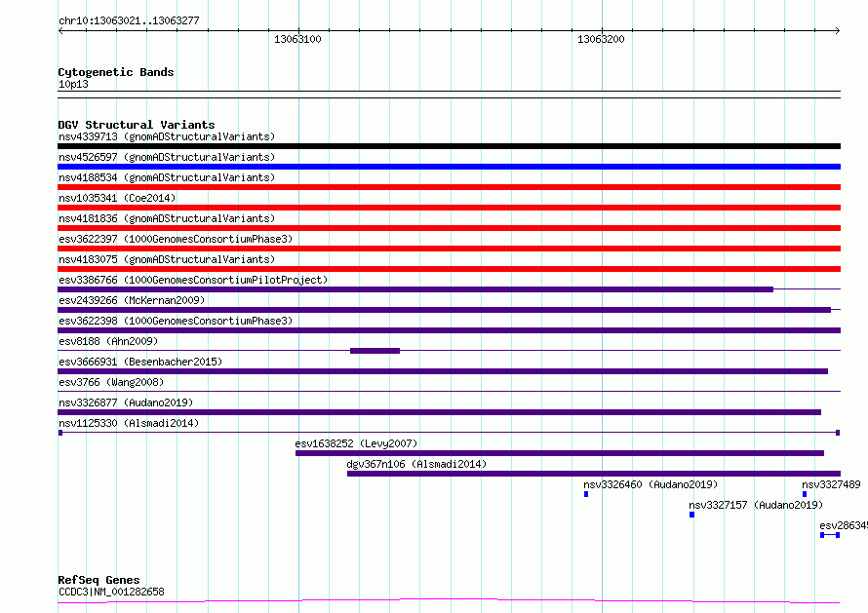Open the nsv1035341 (Coe2014) label

(117, 198)
